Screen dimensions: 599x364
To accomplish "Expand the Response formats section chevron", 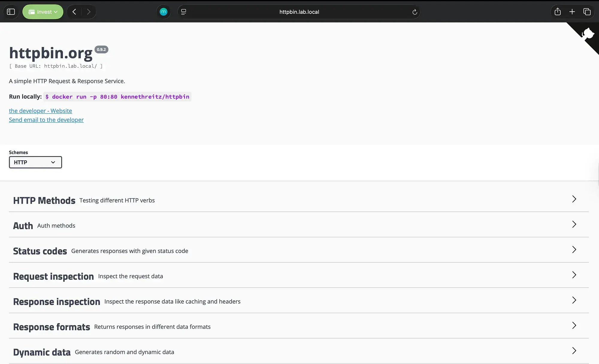I will click(574, 325).
